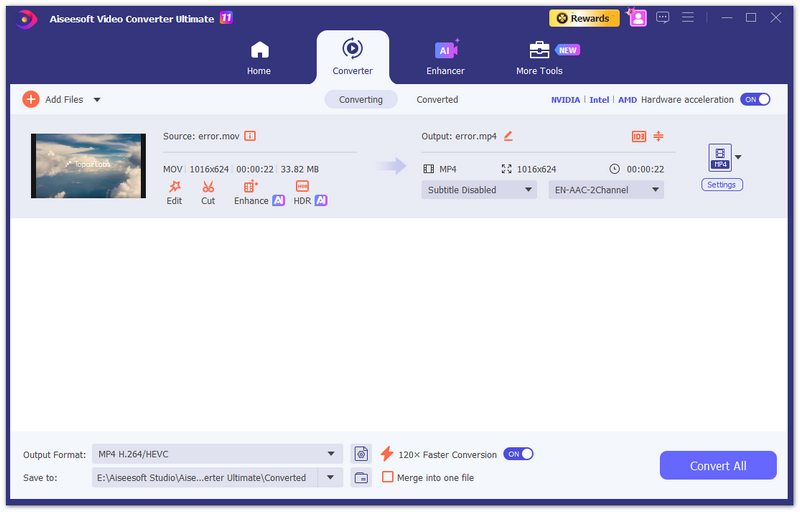
Task: Toggle Hardware acceleration switch
Action: click(755, 100)
